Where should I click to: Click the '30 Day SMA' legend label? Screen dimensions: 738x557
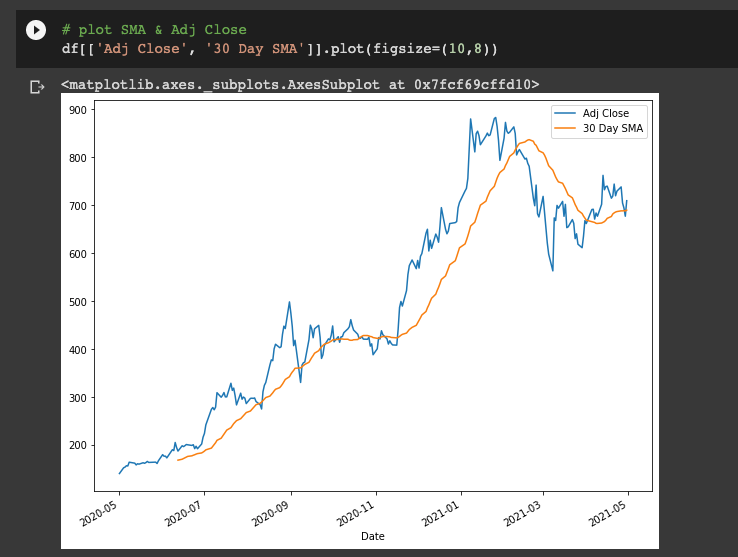(x=613, y=128)
